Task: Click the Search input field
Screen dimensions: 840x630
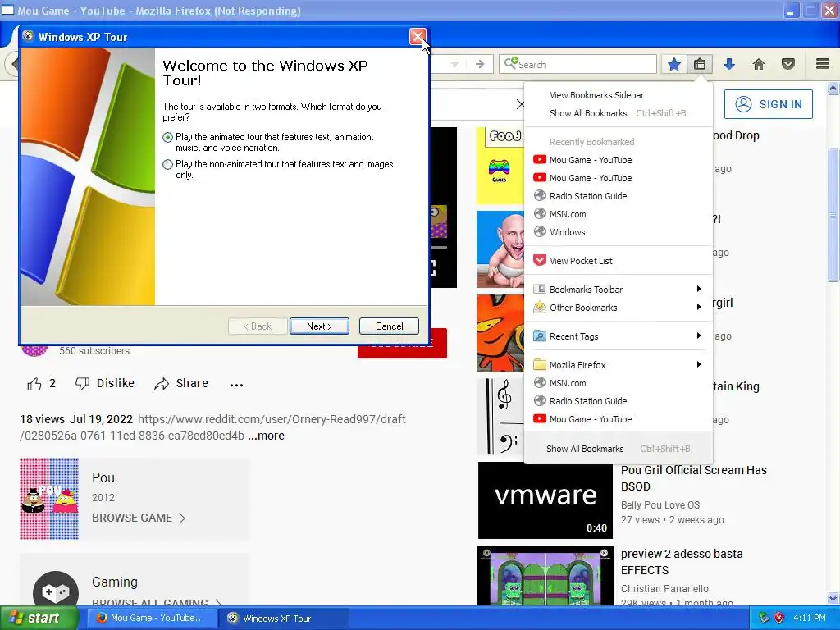Action: pyautogui.click(x=577, y=64)
